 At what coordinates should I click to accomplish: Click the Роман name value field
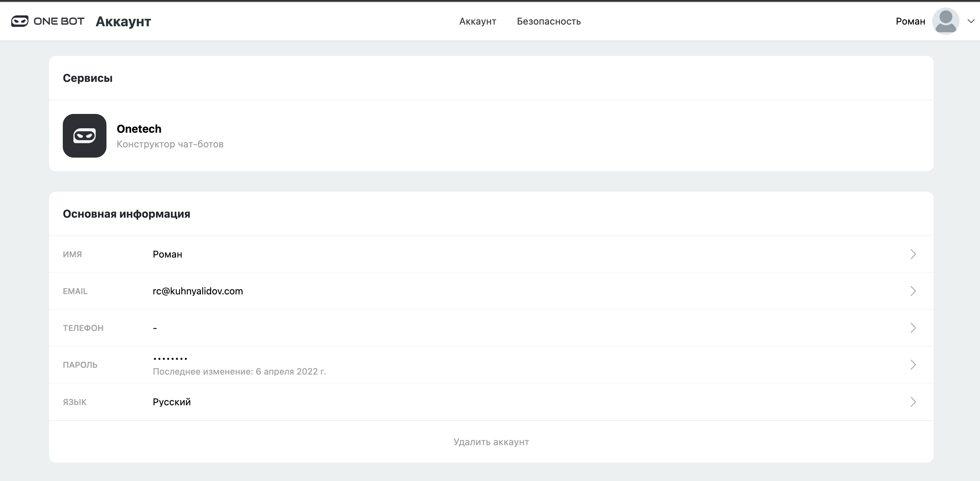pyautogui.click(x=168, y=254)
